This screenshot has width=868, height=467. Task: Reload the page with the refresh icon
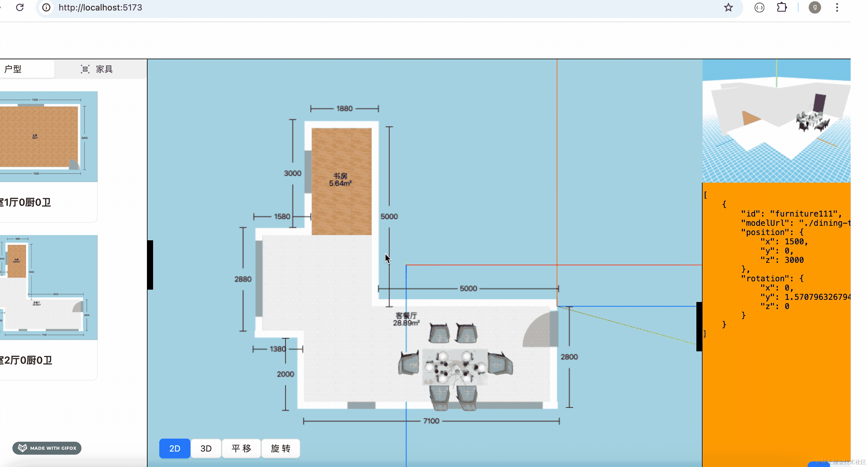tap(20, 7)
